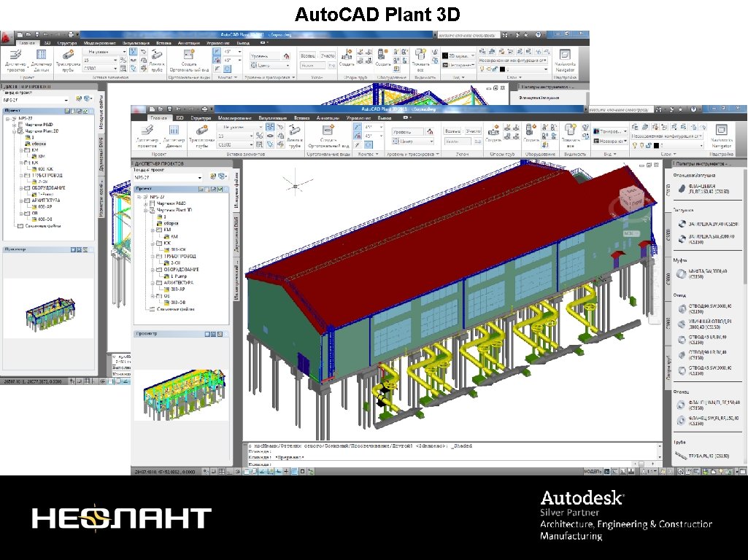The height and width of the screenshot is (560, 748).
Task: Click Показать все in the Видимость panel
Action: point(570,136)
